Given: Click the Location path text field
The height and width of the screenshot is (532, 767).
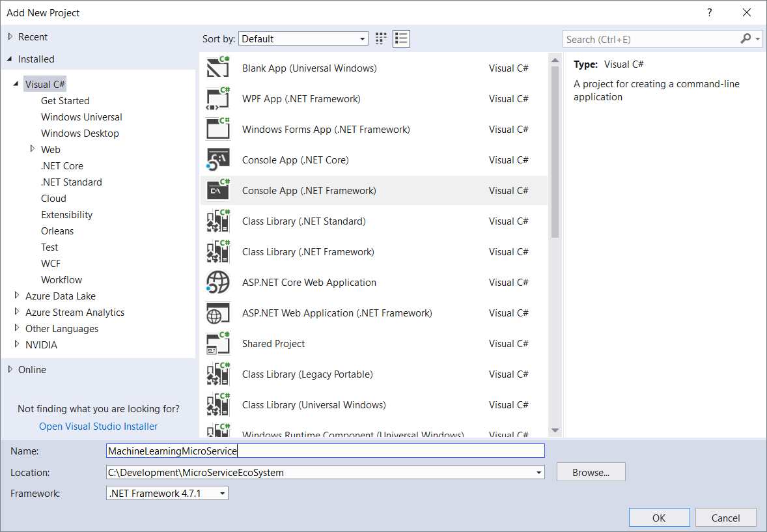Looking at the screenshot, I should 320,472.
